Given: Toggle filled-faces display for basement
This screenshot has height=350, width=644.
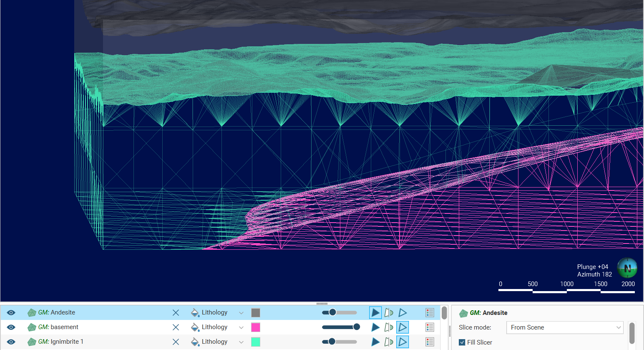Looking at the screenshot, I should [375, 327].
